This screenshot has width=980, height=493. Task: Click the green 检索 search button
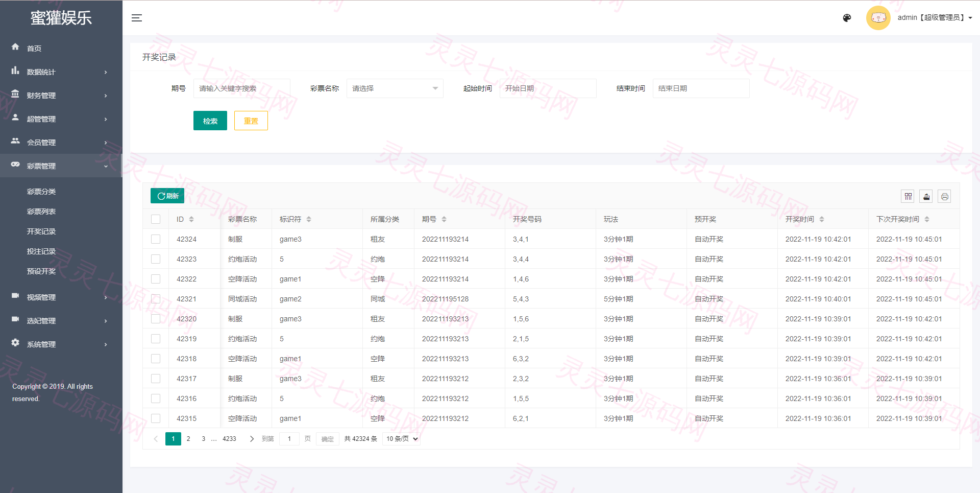[x=210, y=121]
